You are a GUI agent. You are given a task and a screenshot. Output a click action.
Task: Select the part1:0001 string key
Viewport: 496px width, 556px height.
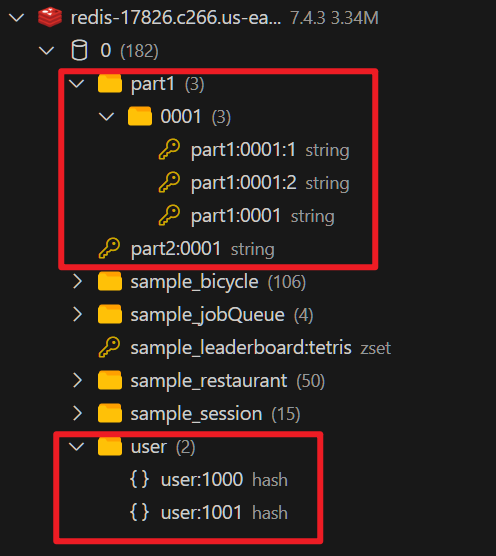click(246, 216)
